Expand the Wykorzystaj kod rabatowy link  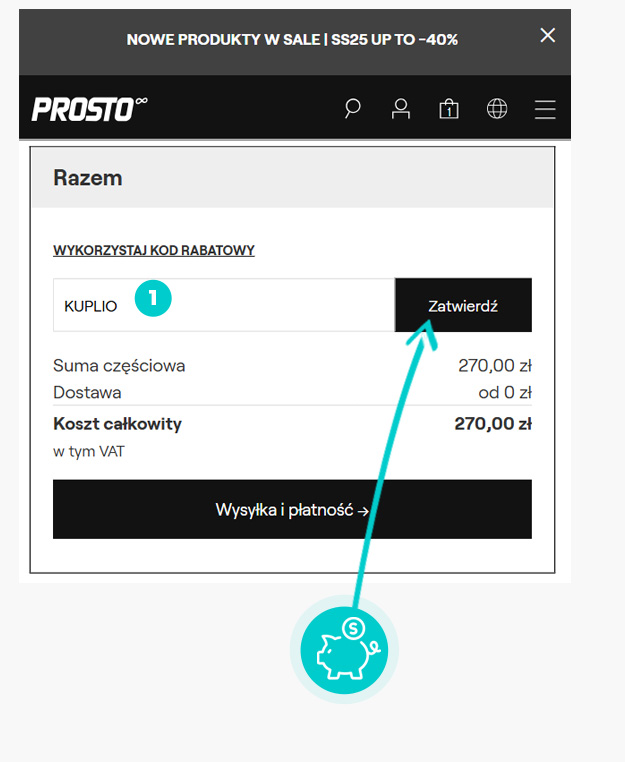154,250
